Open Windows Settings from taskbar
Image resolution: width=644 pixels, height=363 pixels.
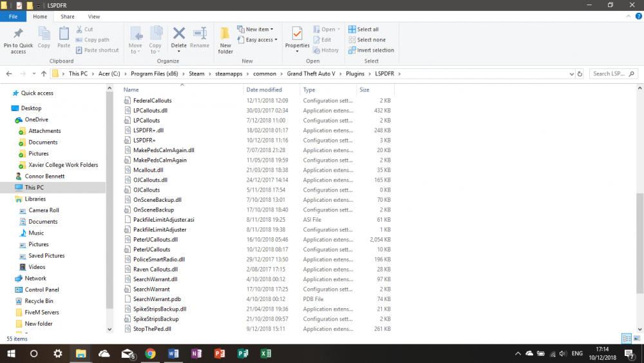tap(58, 353)
